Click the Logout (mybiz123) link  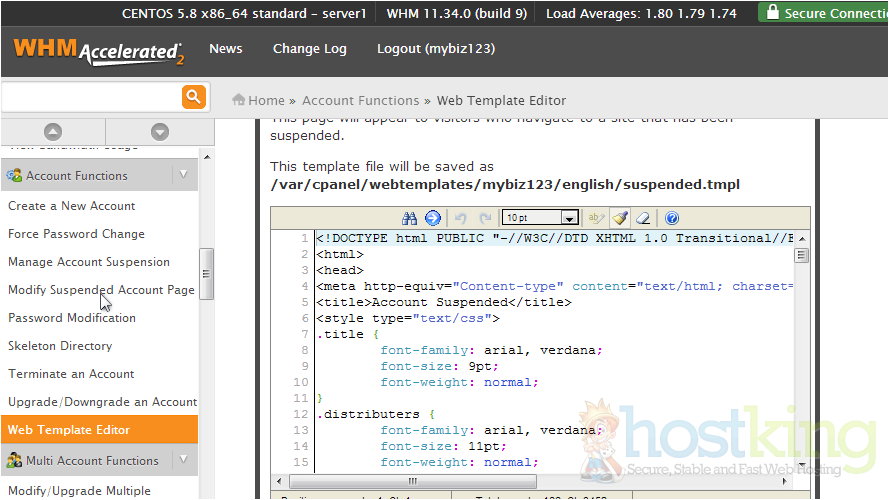tap(435, 49)
